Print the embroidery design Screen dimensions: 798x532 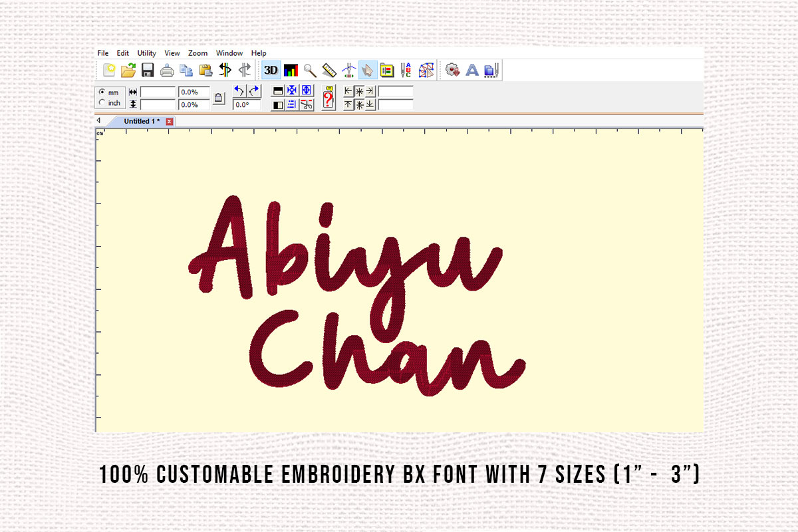[x=167, y=69]
